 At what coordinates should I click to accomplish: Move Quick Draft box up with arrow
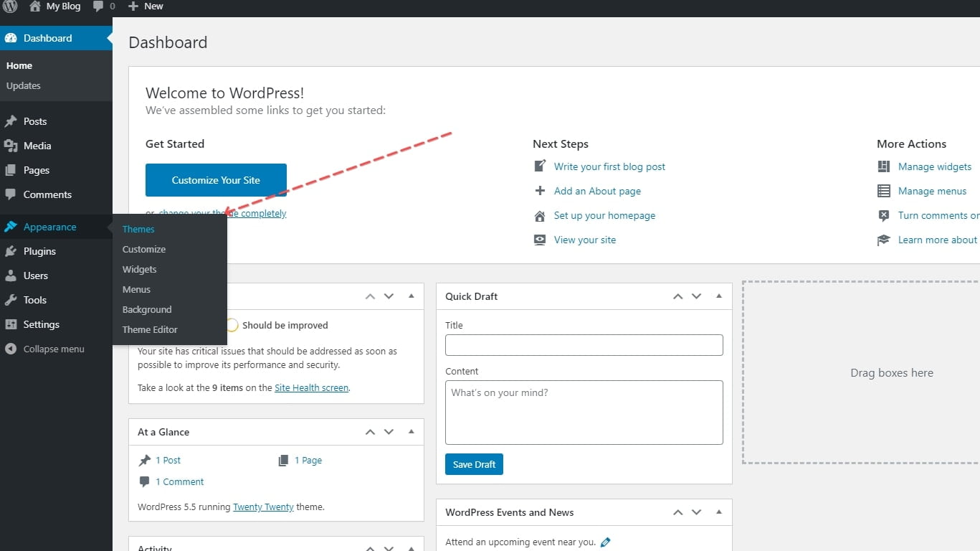[x=677, y=296]
